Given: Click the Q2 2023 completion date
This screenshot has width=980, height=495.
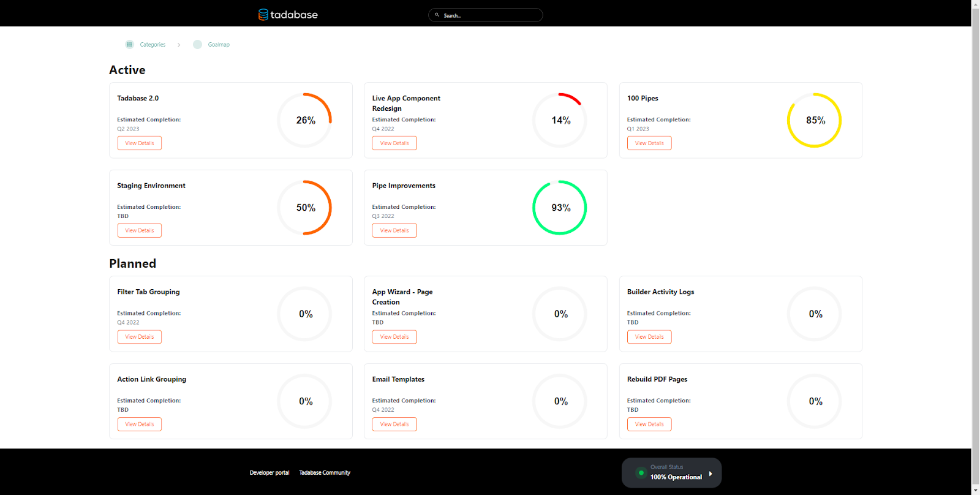Looking at the screenshot, I should tap(128, 129).
